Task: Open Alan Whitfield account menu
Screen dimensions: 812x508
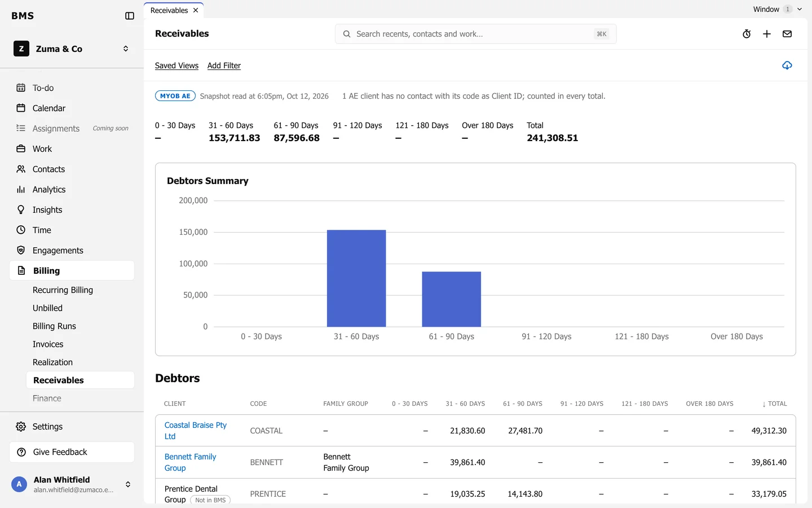Action: pyautogui.click(x=72, y=484)
